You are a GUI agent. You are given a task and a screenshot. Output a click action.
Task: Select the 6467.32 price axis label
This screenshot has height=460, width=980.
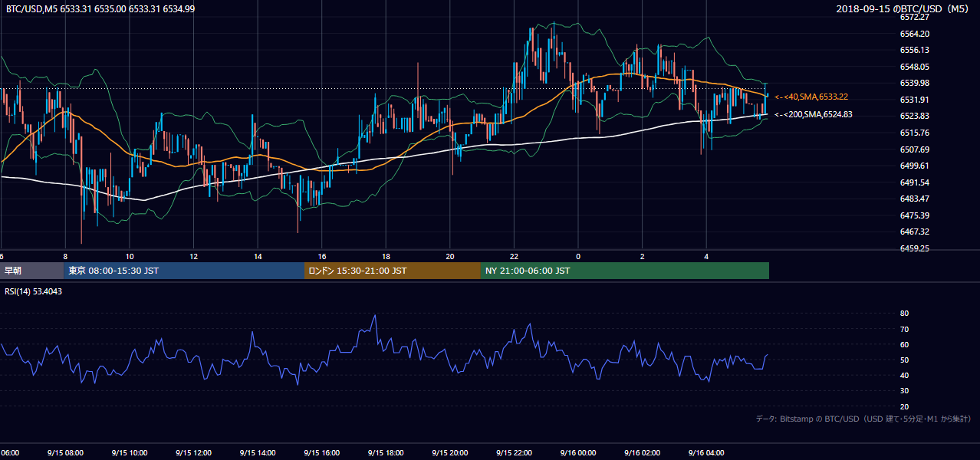pyautogui.click(x=915, y=232)
